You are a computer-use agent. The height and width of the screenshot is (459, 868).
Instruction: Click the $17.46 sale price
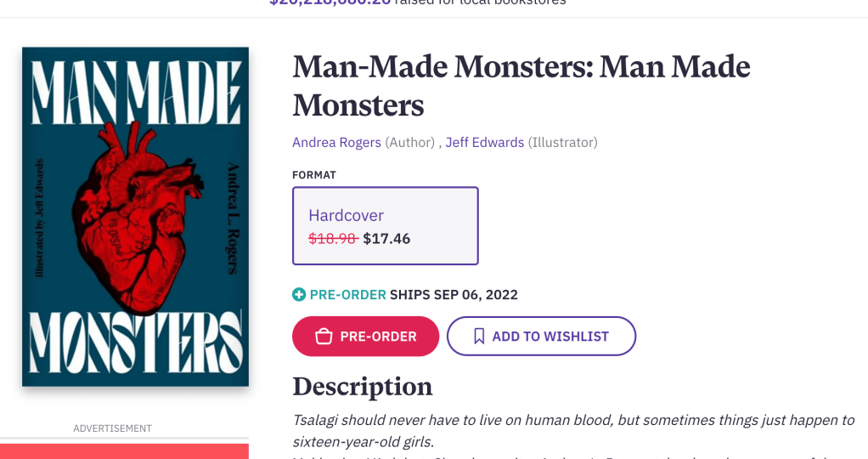[x=386, y=239]
